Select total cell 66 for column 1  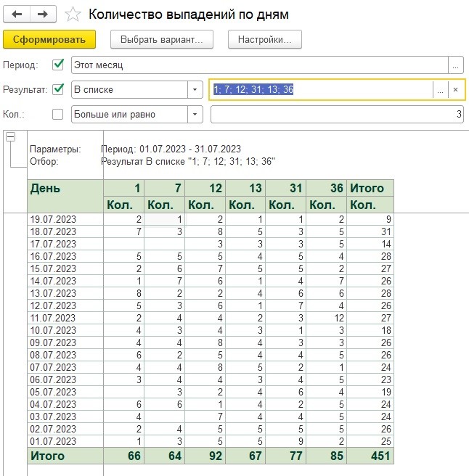tap(123, 456)
